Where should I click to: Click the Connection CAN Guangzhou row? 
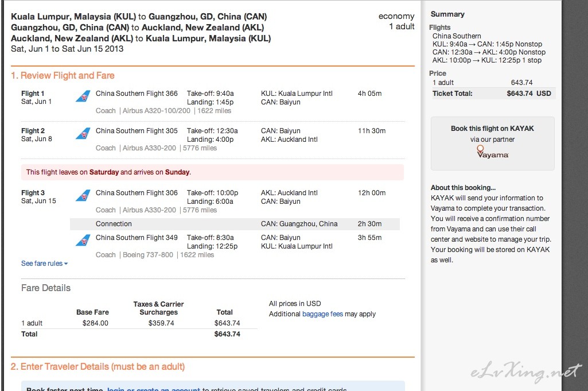[x=235, y=224]
